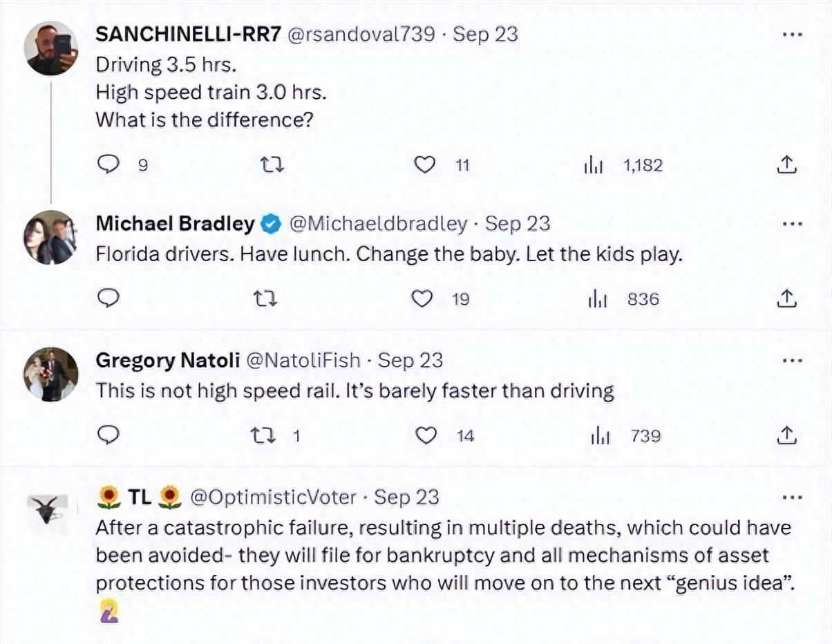Open the @rsandoval739 profile handle
The width and height of the screenshot is (832, 644).
click(x=361, y=34)
